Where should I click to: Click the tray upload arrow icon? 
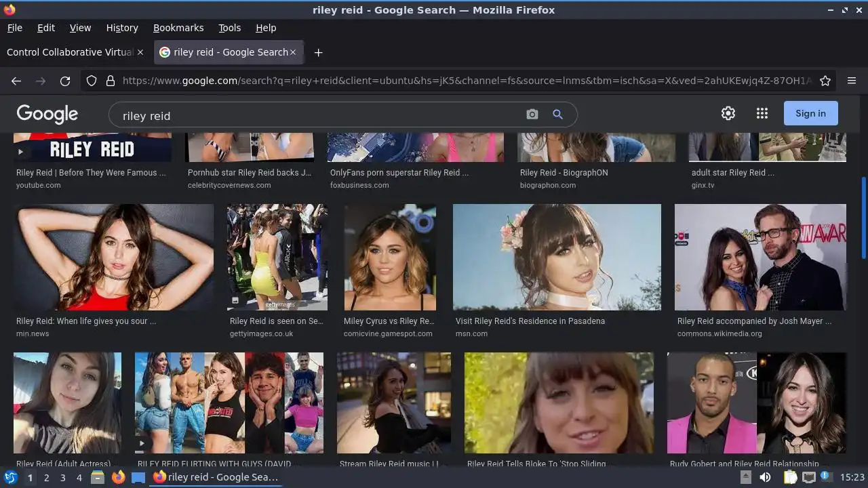(745, 477)
